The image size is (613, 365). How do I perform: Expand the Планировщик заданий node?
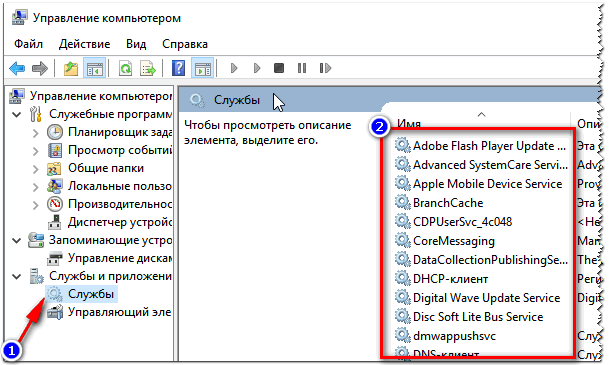[36, 133]
